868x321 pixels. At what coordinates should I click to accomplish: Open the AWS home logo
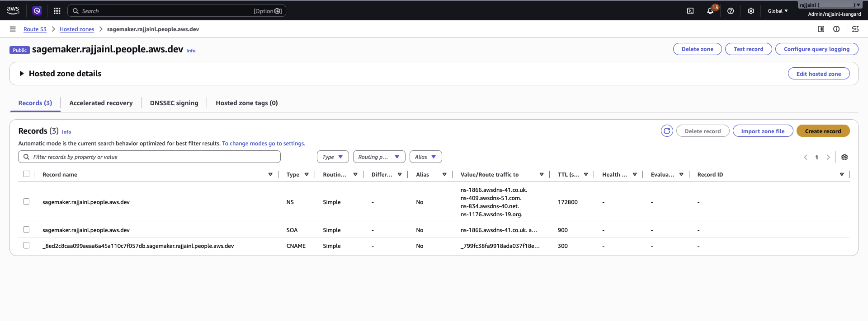pos(13,10)
